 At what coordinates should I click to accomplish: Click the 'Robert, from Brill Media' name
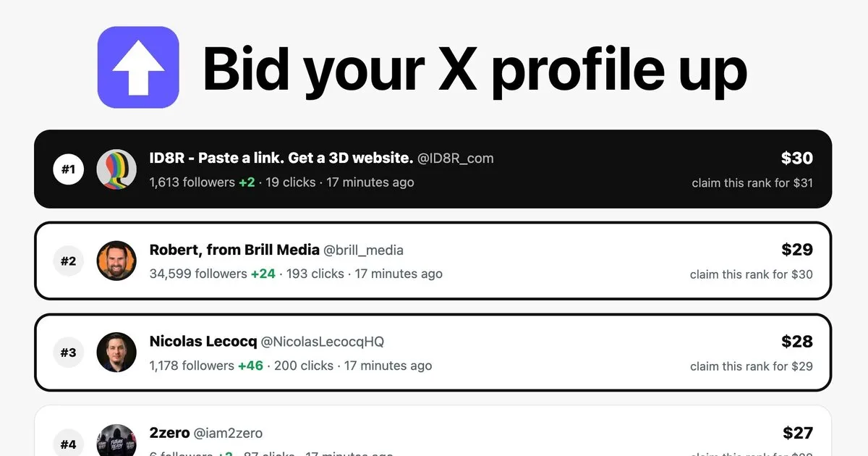pyautogui.click(x=234, y=250)
